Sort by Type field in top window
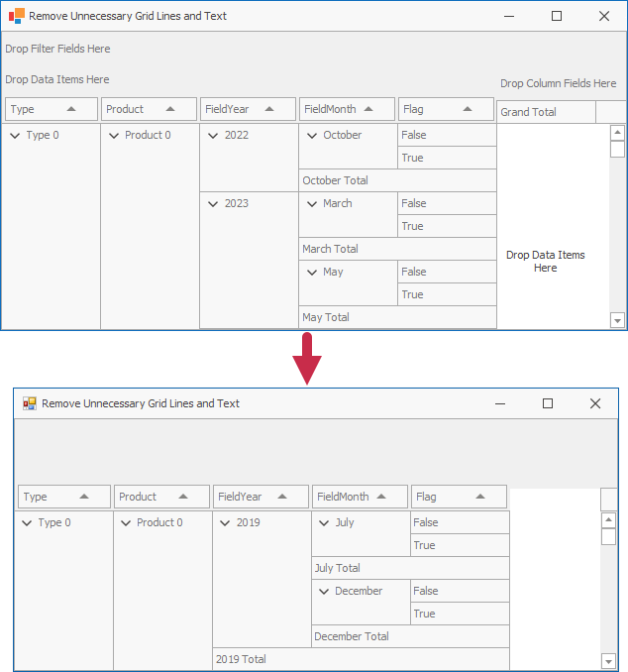 [52, 109]
